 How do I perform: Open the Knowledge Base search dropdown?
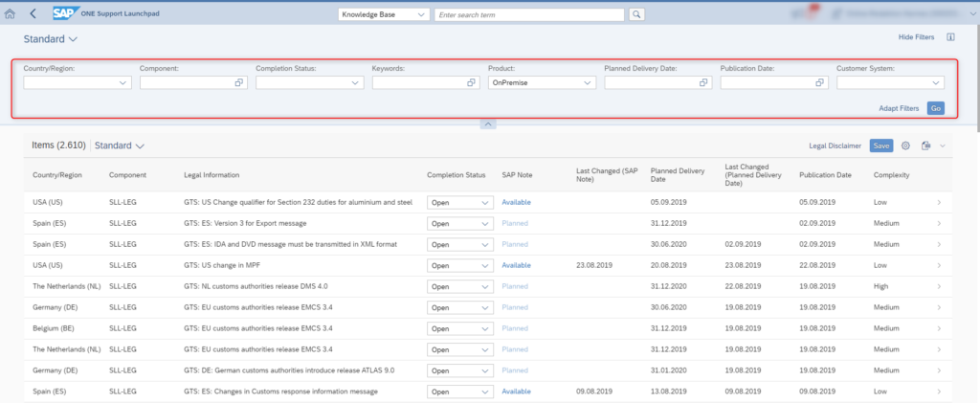(x=385, y=14)
